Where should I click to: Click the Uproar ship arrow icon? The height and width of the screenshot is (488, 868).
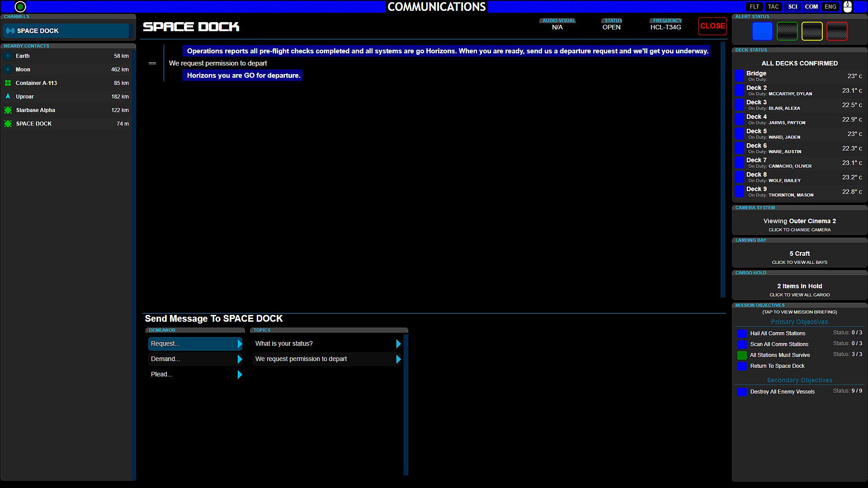click(8, 96)
